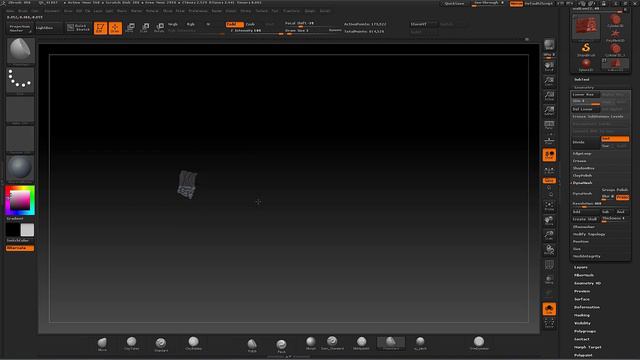
Task: Expand the Morph Target section
Action: (x=588, y=347)
